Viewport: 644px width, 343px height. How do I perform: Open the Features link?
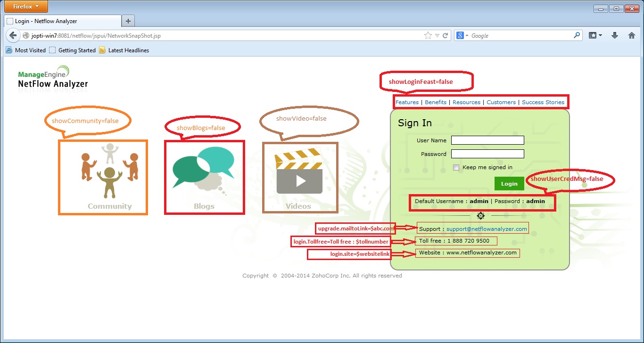pos(407,102)
